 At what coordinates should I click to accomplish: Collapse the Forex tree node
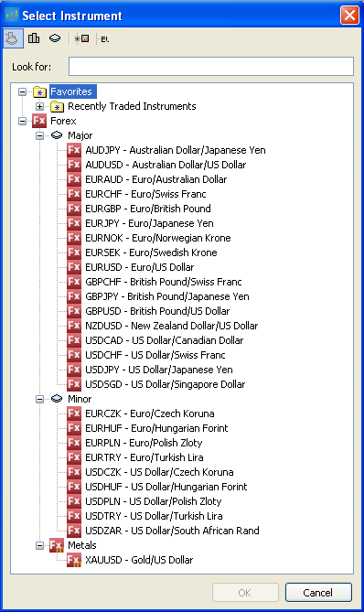23,121
